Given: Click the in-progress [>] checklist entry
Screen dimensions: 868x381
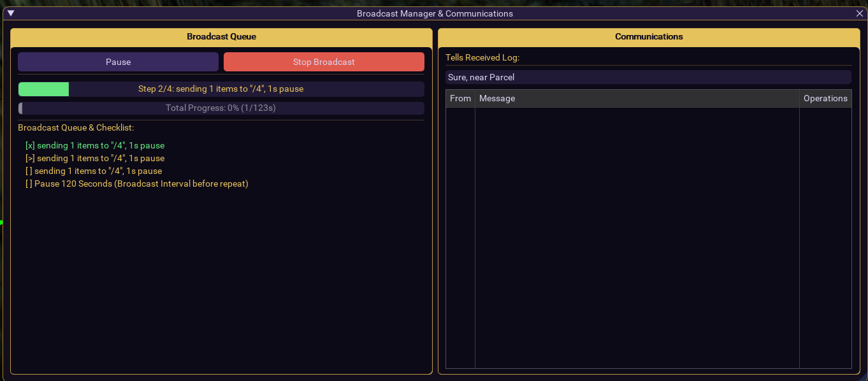Looking at the screenshot, I should pyautogui.click(x=95, y=159).
